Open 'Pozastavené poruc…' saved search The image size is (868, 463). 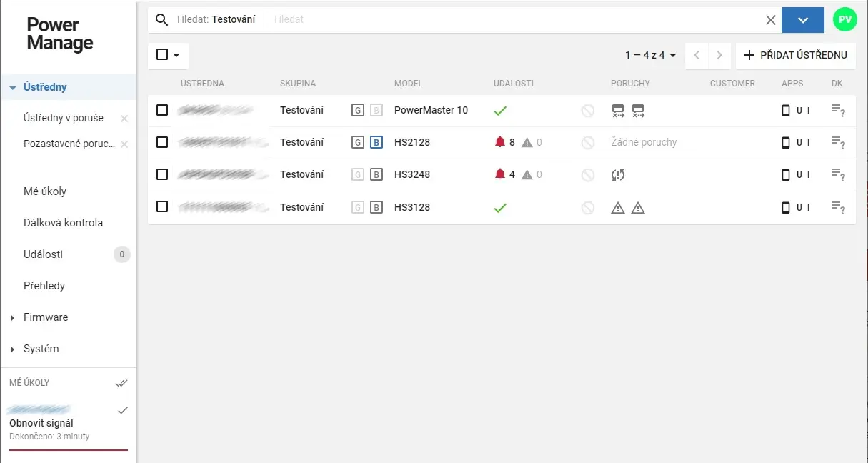[x=69, y=144]
